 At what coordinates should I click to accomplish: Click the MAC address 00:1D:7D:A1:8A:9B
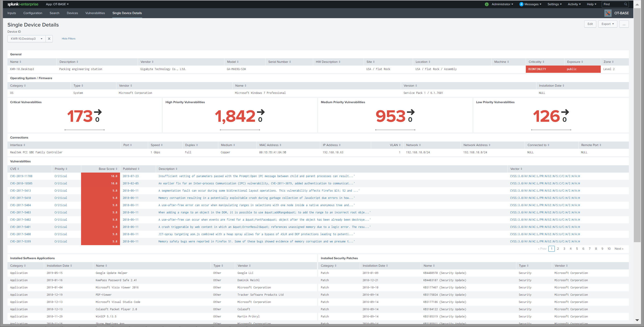[272, 152]
